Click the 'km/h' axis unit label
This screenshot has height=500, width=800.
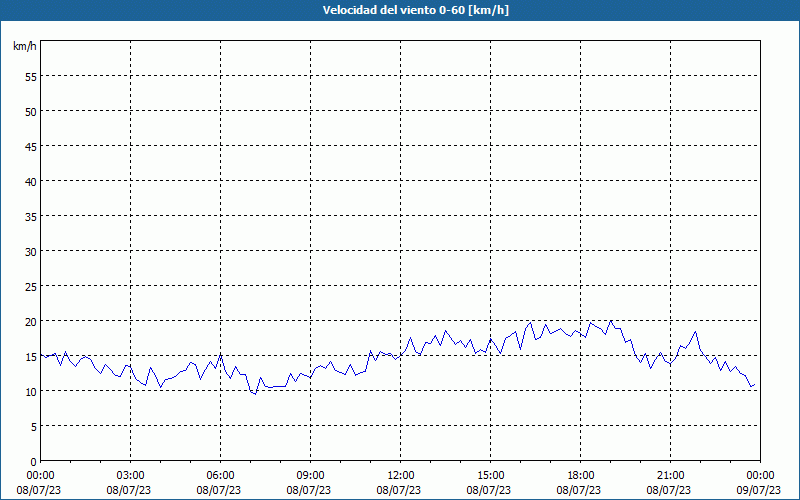tap(25, 46)
